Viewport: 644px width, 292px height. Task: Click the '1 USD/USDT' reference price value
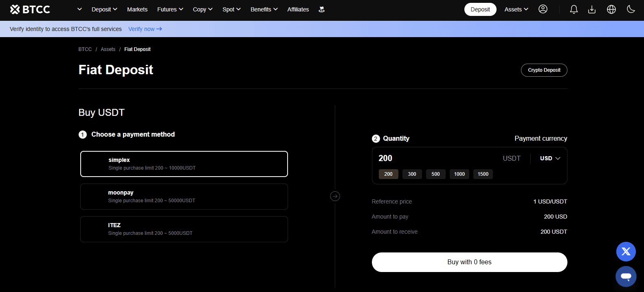[550, 201]
